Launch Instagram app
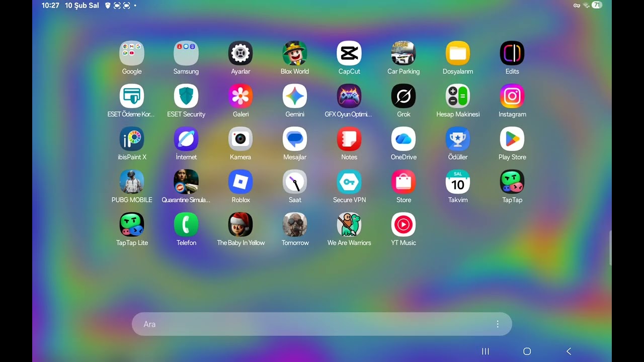Viewport: 644px width, 362px height. tap(512, 96)
